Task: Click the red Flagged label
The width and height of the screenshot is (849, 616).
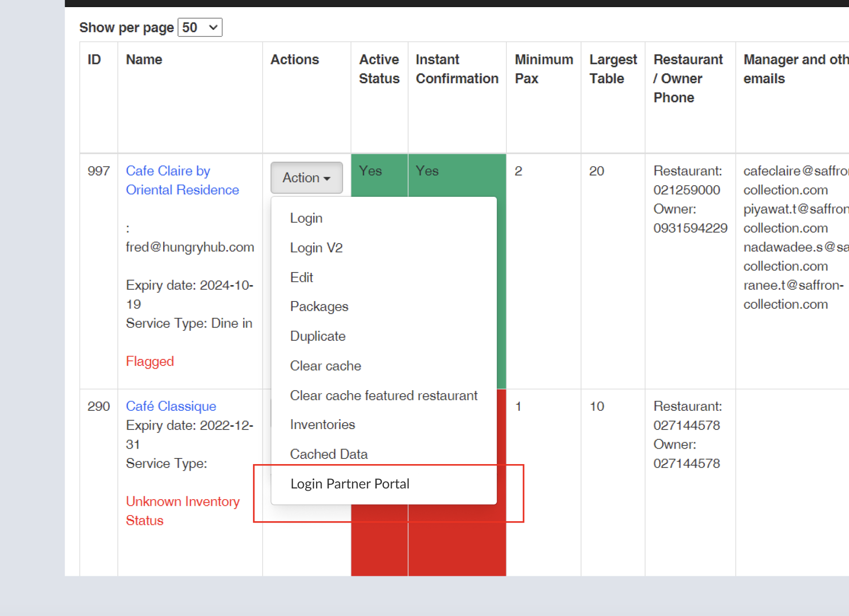Action: (150, 361)
